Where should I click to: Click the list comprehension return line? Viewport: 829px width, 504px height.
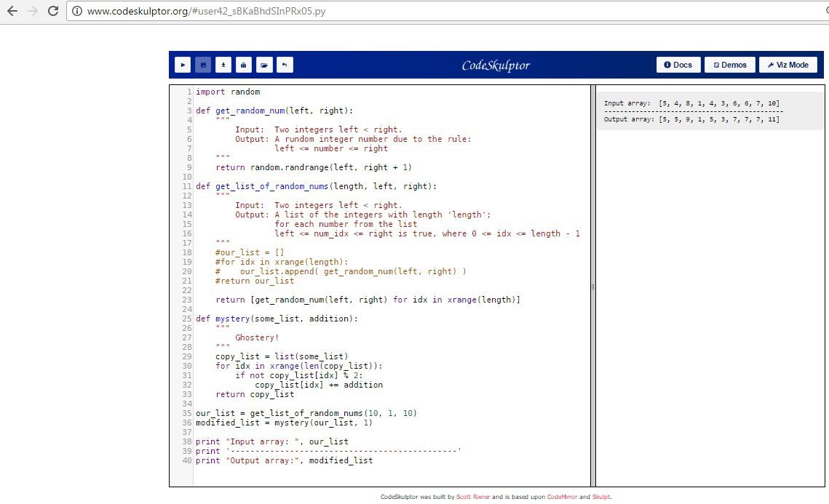click(368, 300)
